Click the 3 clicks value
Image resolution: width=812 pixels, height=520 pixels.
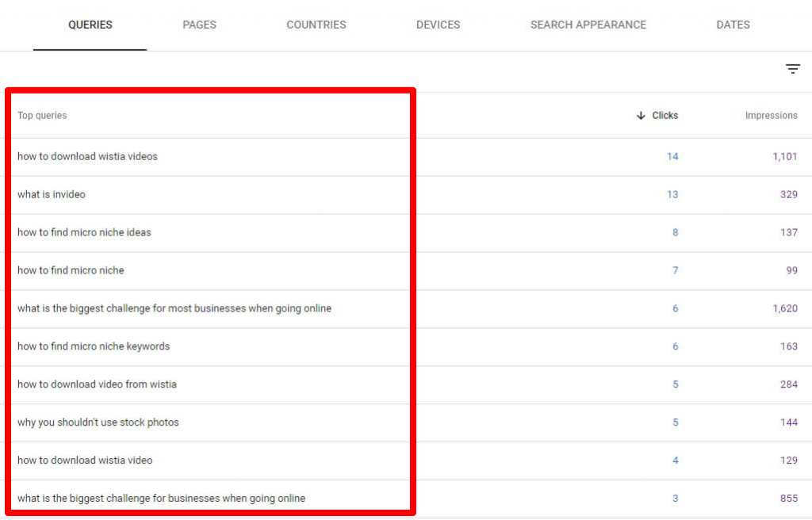click(x=676, y=499)
